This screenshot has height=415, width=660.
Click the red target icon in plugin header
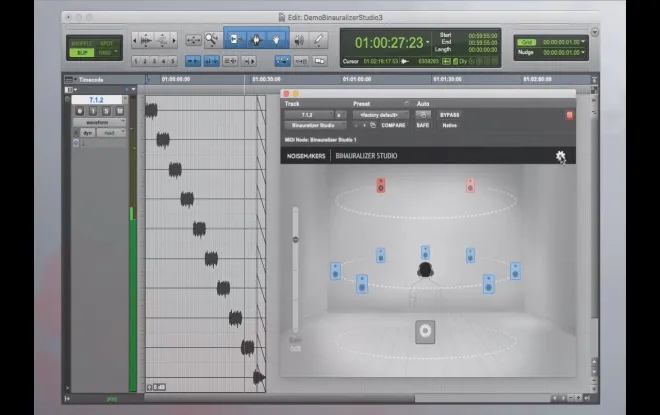pos(569,115)
